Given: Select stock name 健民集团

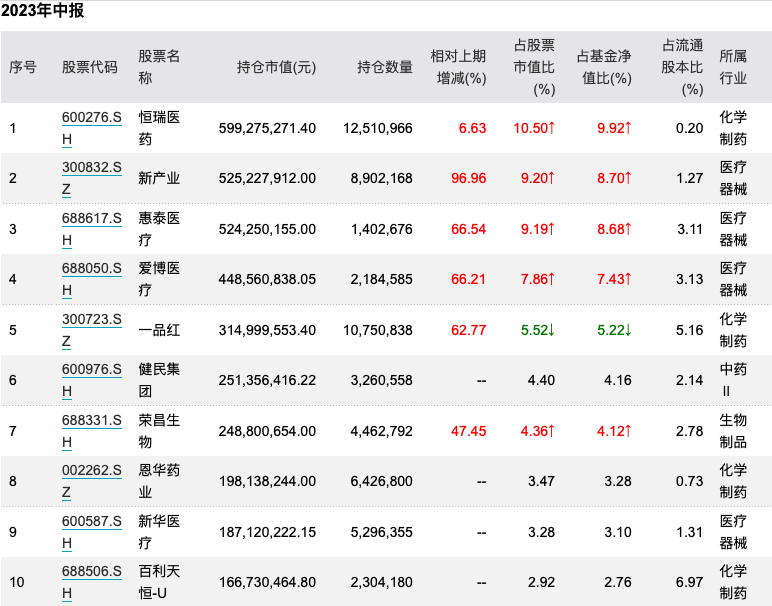Looking at the screenshot, I should click(x=159, y=380).
